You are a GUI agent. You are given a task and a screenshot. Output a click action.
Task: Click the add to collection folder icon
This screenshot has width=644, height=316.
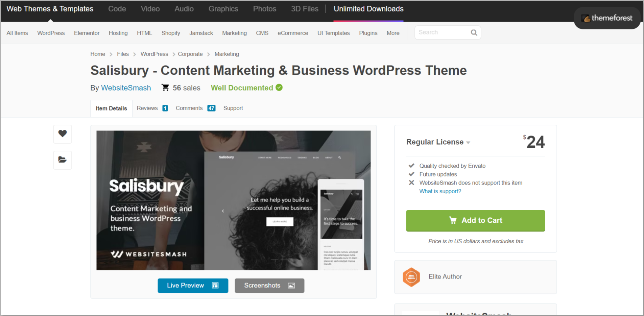(x=63, y=160)
